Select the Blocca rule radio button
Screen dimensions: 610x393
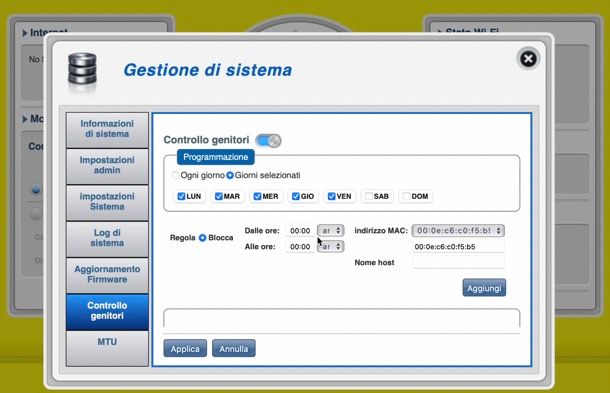point(203,238)
